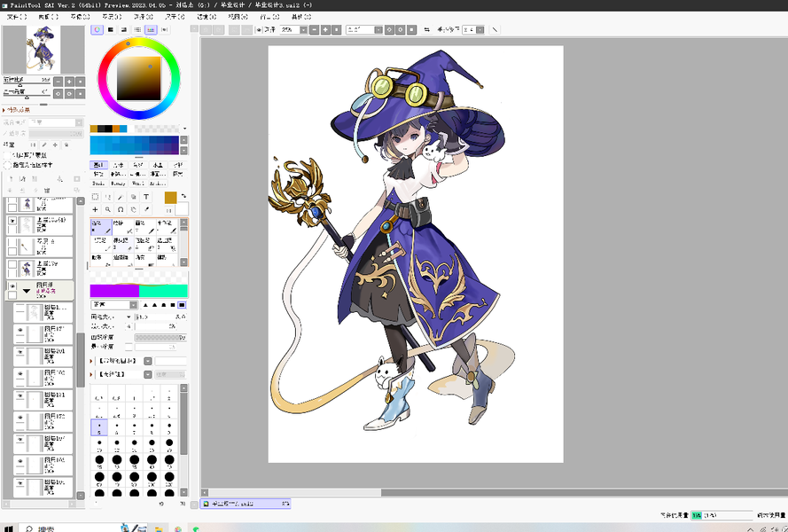Toggle show selection checkbox in top toolbar
This screenshot has width=788, height=532.
259,29
